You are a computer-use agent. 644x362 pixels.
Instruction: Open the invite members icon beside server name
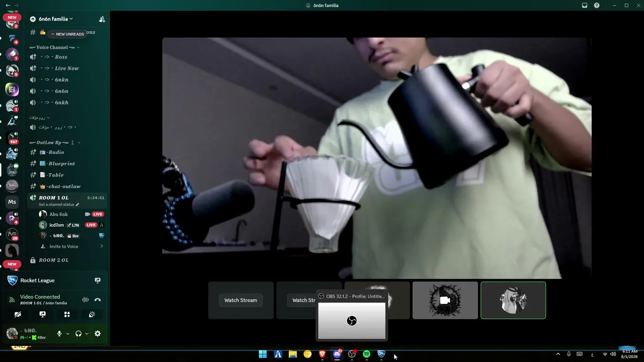[102, 19]
